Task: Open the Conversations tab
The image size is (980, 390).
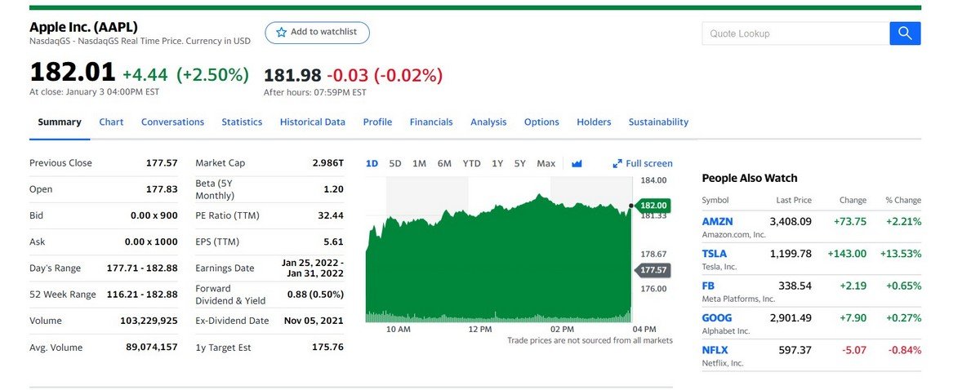Action: [x=172, y=122]
